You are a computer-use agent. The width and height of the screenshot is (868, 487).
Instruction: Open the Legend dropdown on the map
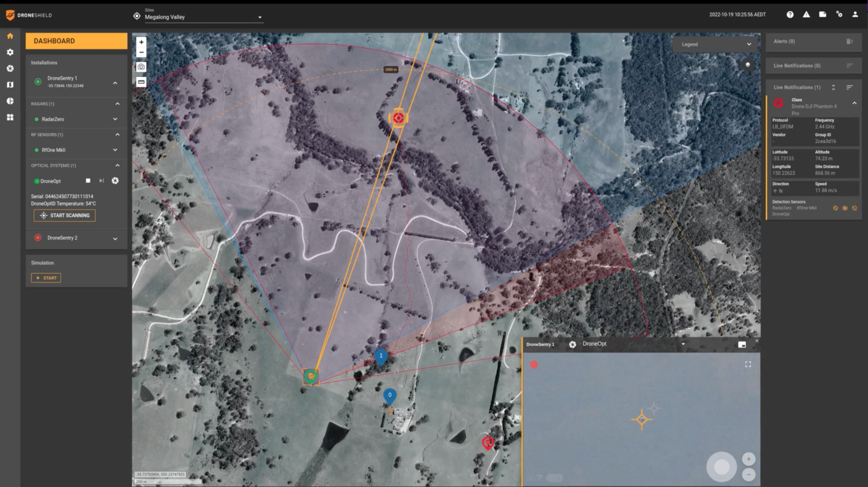pos(716,44)
